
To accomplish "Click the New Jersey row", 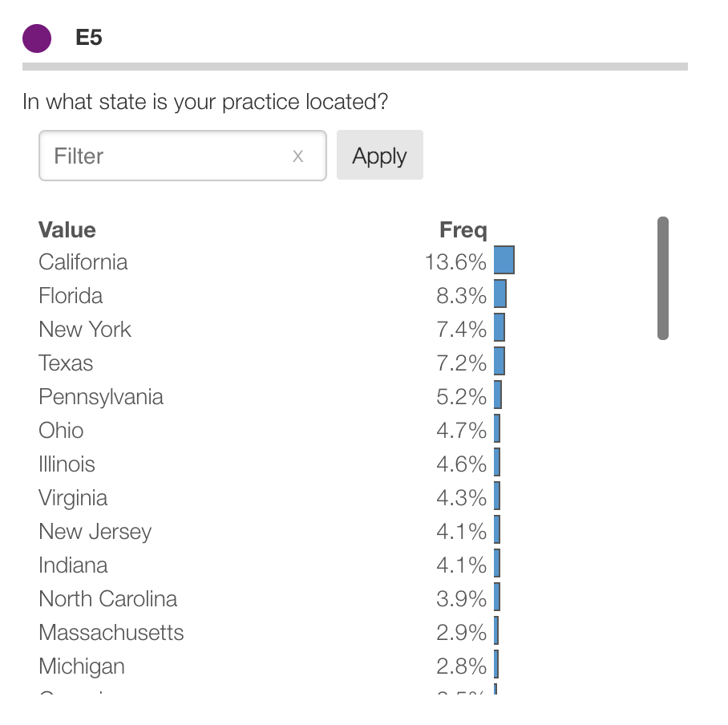I will (x=95, y=532).
